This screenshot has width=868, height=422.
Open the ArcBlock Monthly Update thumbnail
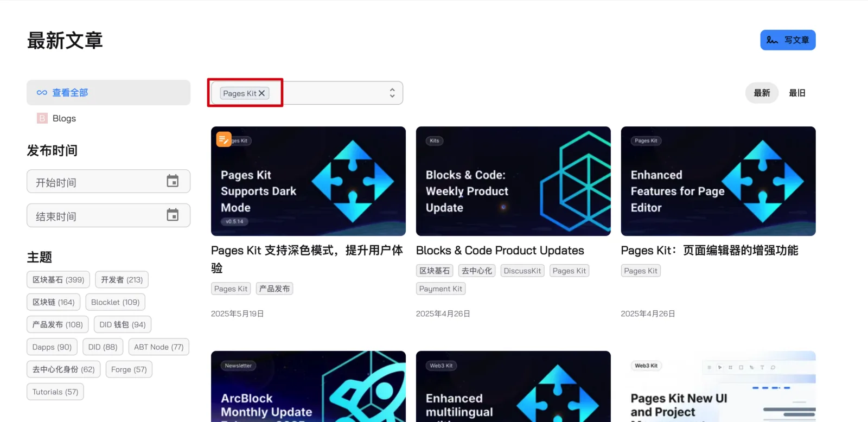point(308,386)
